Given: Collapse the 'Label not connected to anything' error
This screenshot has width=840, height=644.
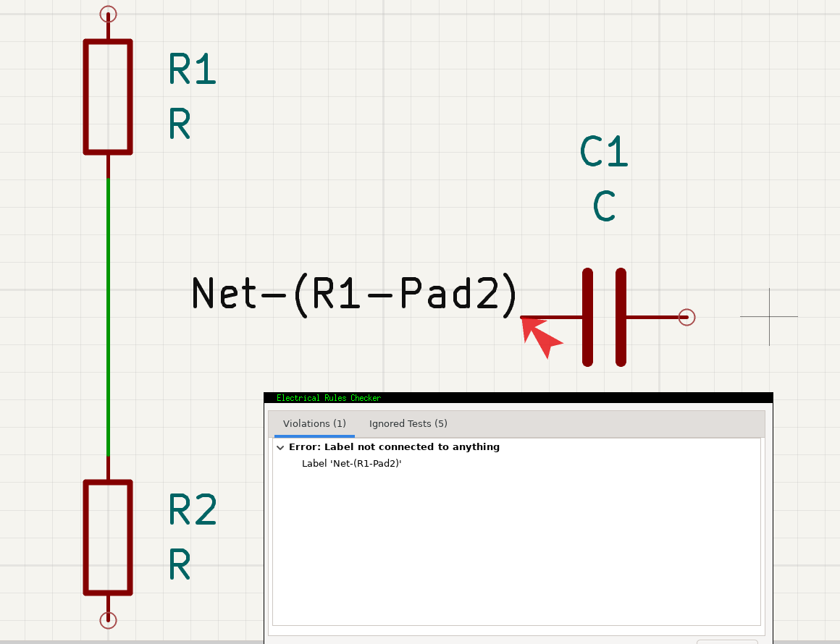Looking at the screenshot, I should 280,447.
